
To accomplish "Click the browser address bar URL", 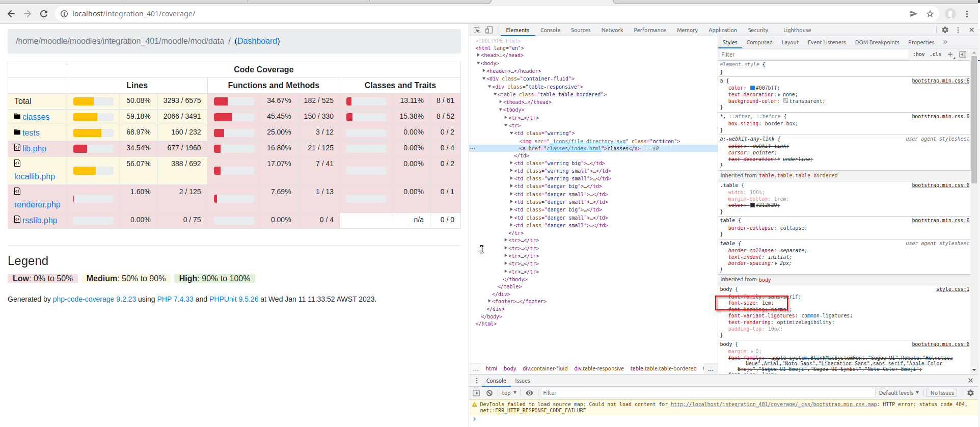I will point(133,14).
